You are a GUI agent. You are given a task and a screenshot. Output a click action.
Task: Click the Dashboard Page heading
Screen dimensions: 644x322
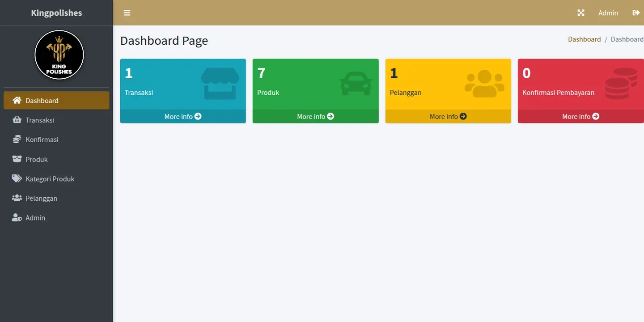(164, 41)
